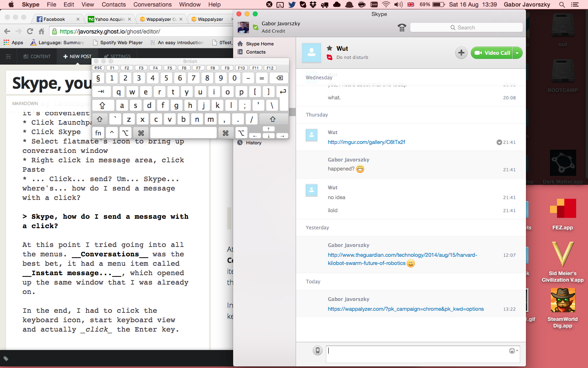This screenshot has width=588, height=368.
Task: Close the Wappalyzer Op tab
Action: click(x=181, y=19)
